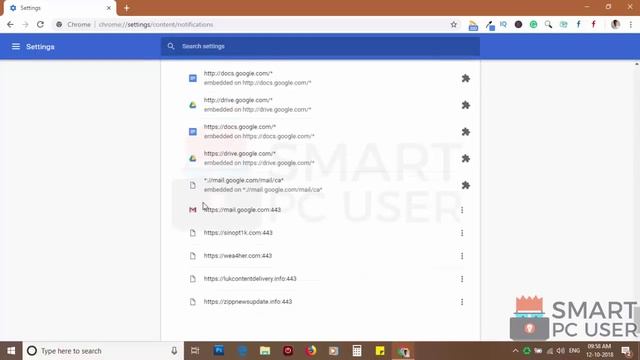Screen dimensions: 640x360
Task: Open more actions for zippnewsupdate.info:443
Action: (x=462, y=302)
